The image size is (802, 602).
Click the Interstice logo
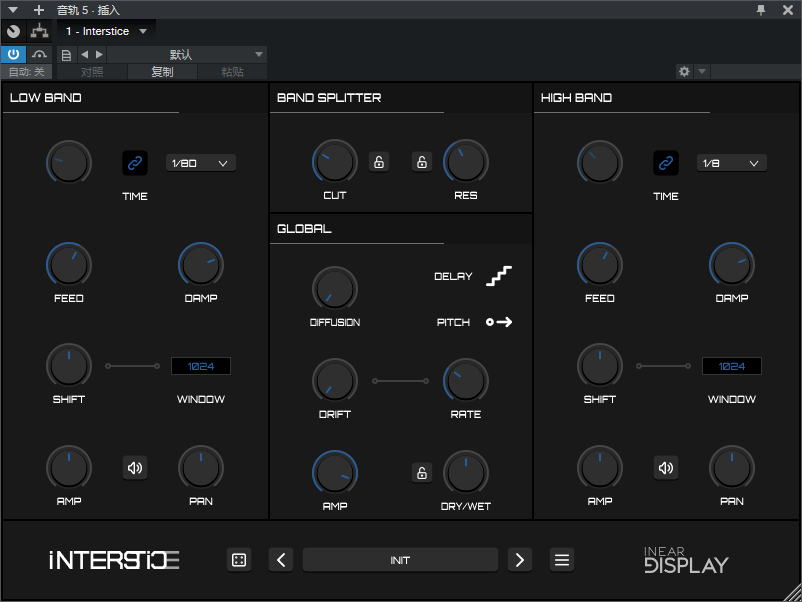point(114,560)
